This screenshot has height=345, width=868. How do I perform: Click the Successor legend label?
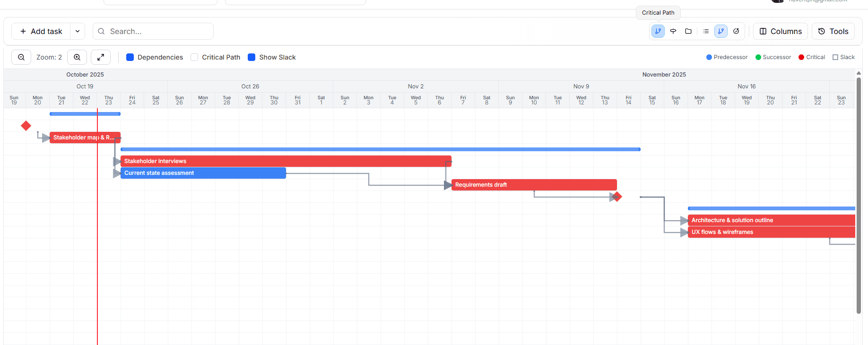[777, 57]
